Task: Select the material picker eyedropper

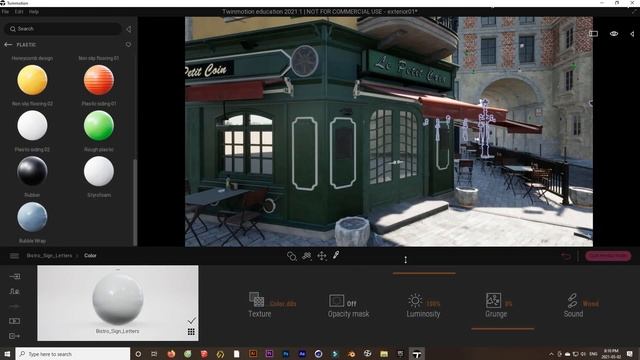Action: (x=336, y=256)
